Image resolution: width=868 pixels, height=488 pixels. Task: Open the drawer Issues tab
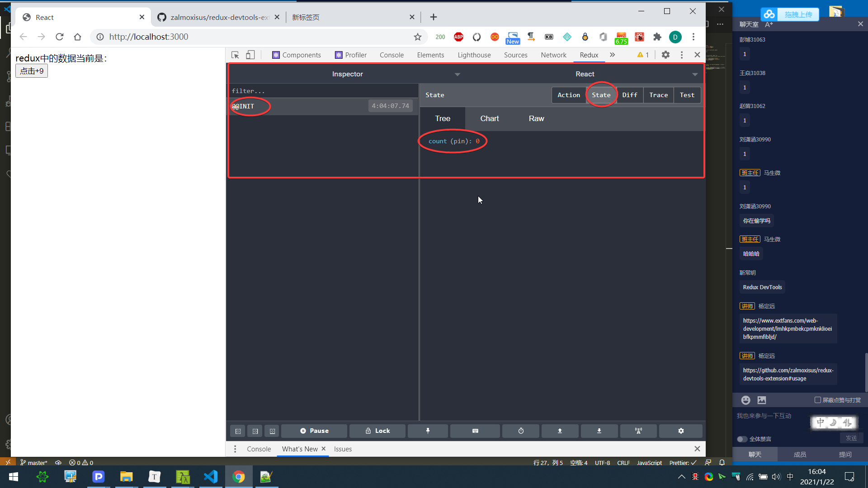[343, 449]
